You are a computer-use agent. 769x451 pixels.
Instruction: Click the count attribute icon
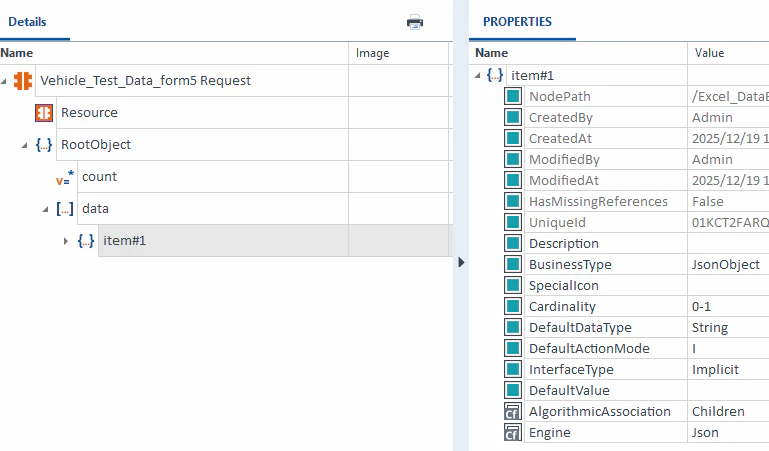65,177
